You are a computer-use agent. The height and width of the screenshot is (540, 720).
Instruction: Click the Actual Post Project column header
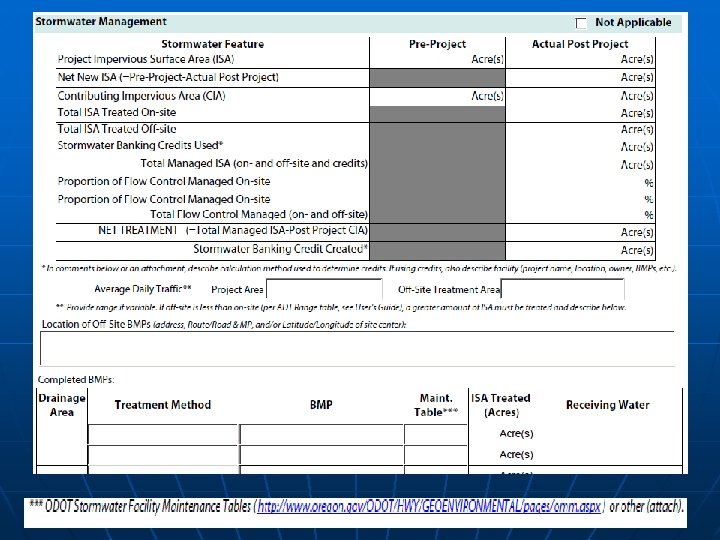580,44
